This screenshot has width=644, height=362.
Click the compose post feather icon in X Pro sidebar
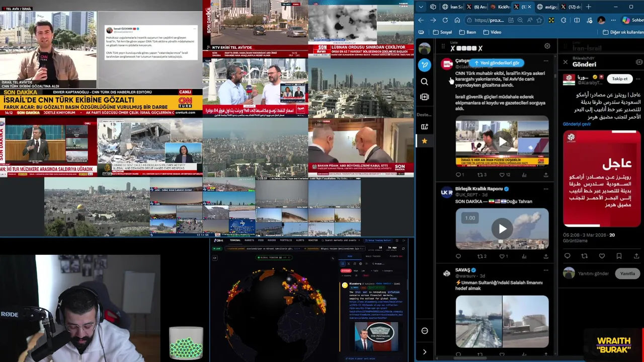click(425, 65)
